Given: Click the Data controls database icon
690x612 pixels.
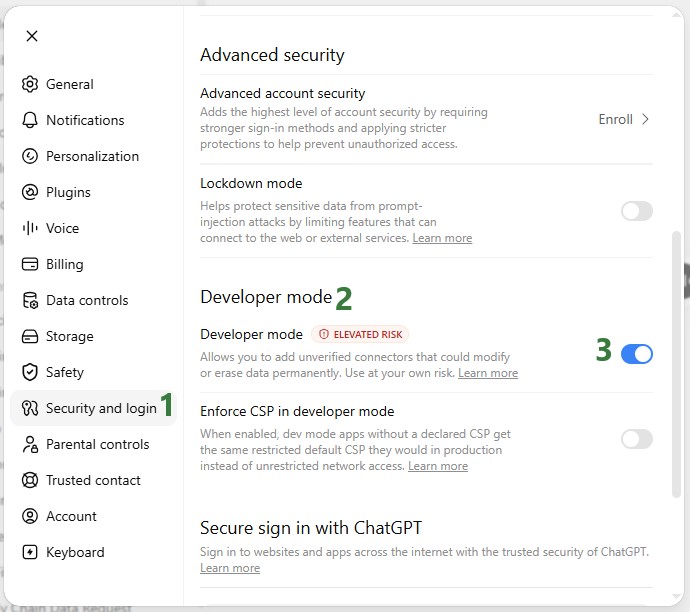Looking at the screenshot, I should 30,301.
